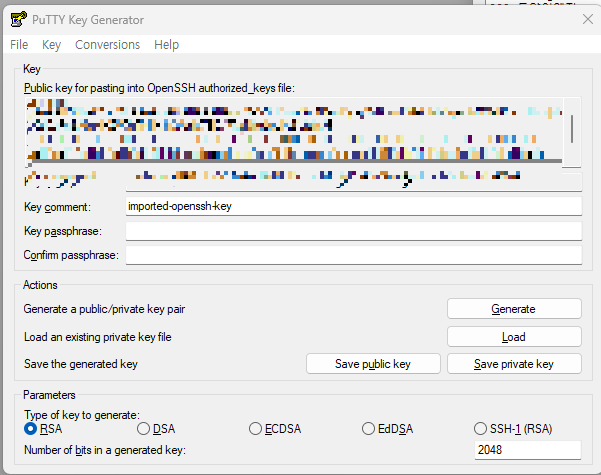Open the Help menu
Viewport: 601px width, 475px height.
[166, 45]
